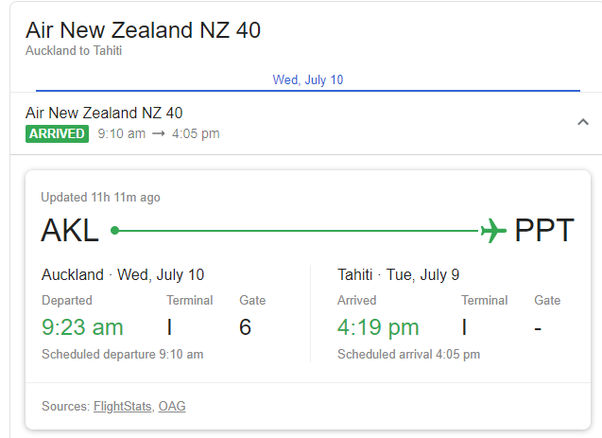602x438 pixels.
Task: Click the green airplane icon
Action: click(493, 230)
